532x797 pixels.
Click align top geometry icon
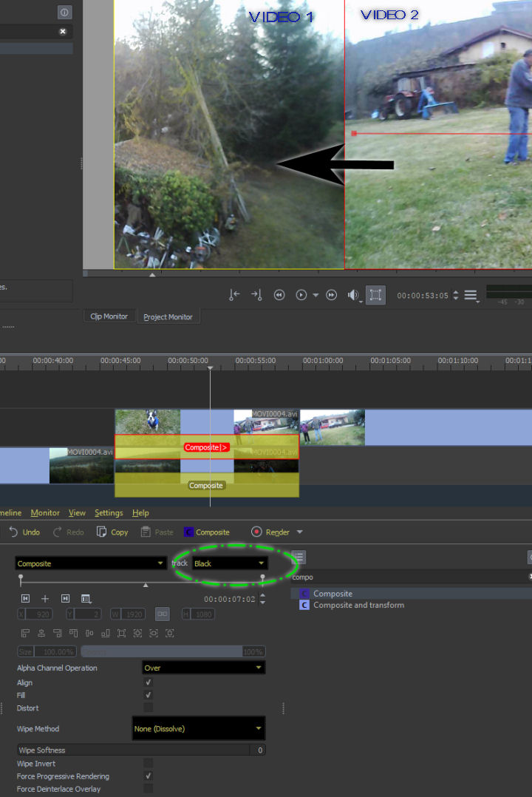coord(74,633)
